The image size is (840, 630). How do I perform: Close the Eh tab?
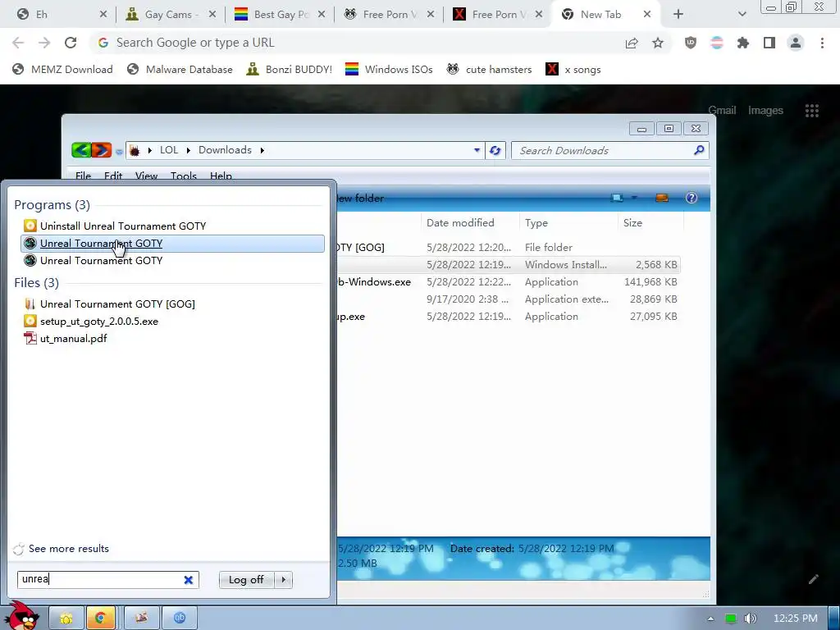(103, 15)
